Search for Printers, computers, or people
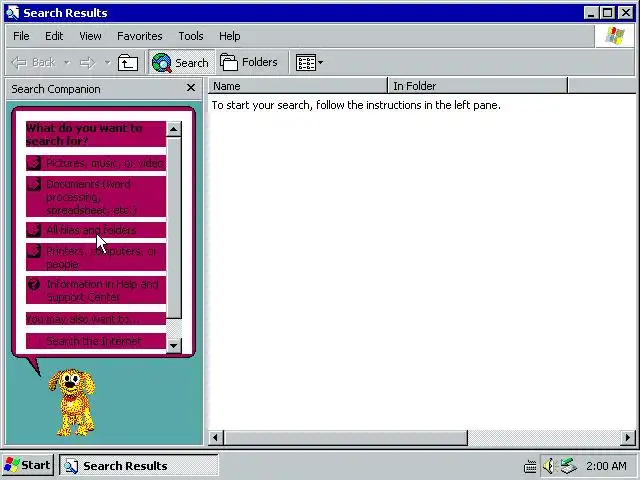The height and width of the screenshot is (480, 640). point(96,257)
